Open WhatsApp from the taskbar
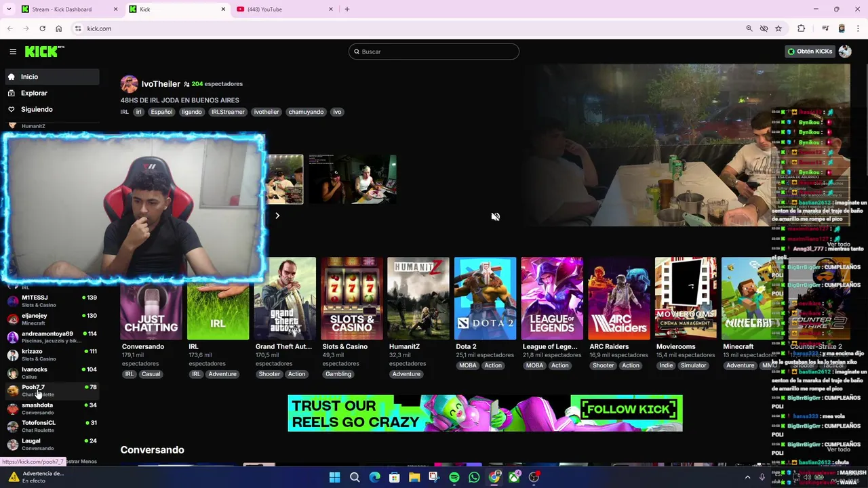The width and height of the screenshot is (868, 488). [x=474, y=477]
